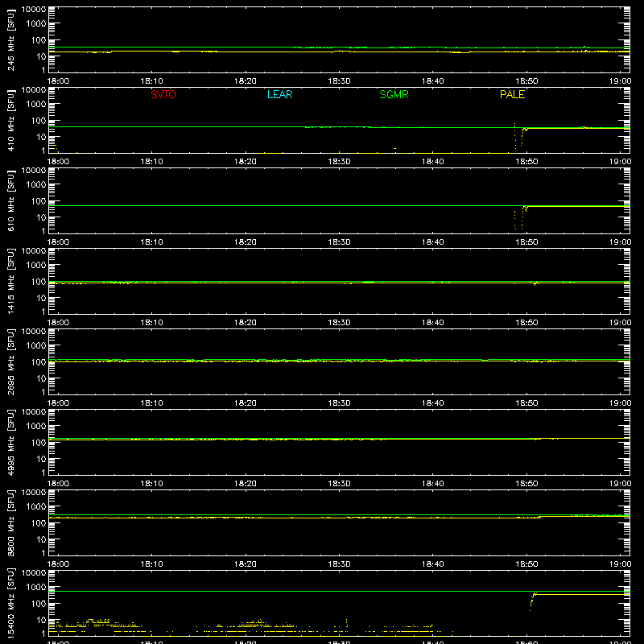The image size is (644, 644).
Task: Click the 18:10 label below the 2695 MHz plot
Action: point(152,403)
